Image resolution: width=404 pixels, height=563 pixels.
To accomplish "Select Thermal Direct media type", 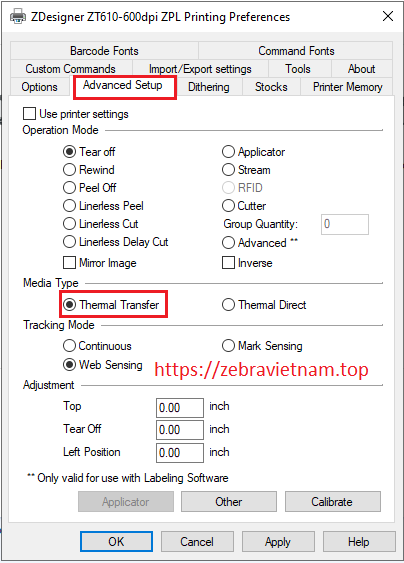I will [264, 305].
